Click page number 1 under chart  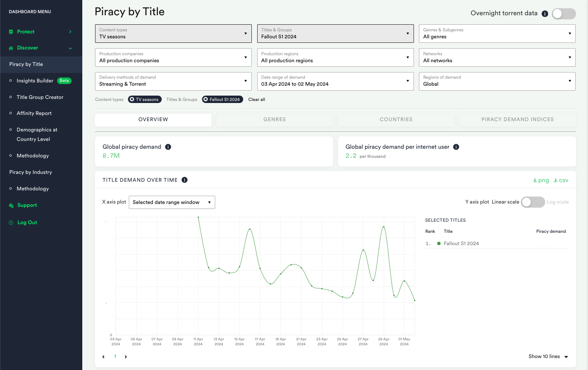115,357
